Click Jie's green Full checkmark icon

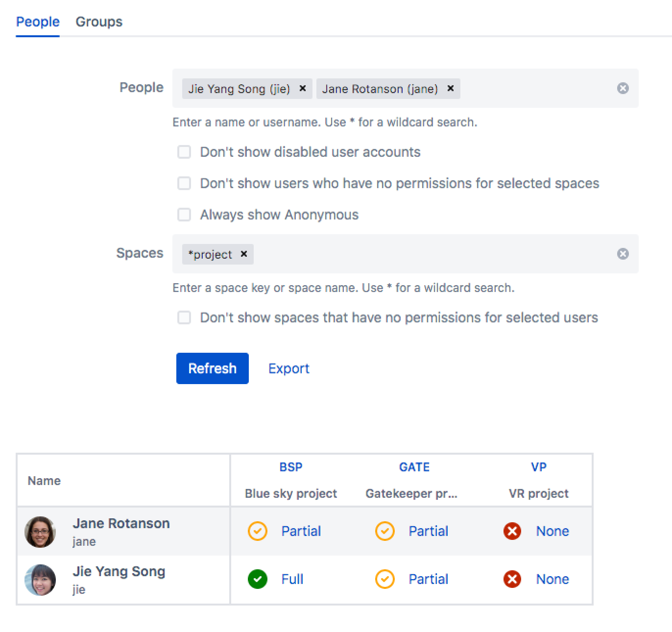point(258,579)
